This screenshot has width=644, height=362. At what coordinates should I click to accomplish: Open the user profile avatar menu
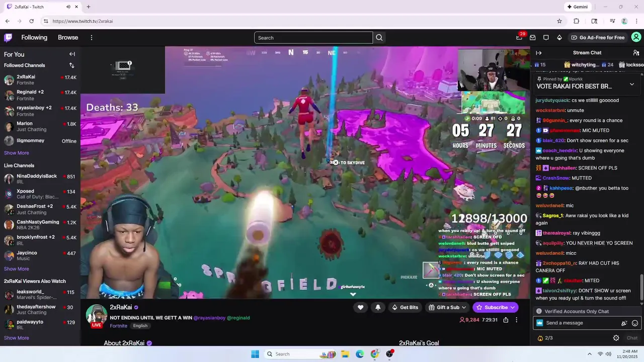pos(636,37)
